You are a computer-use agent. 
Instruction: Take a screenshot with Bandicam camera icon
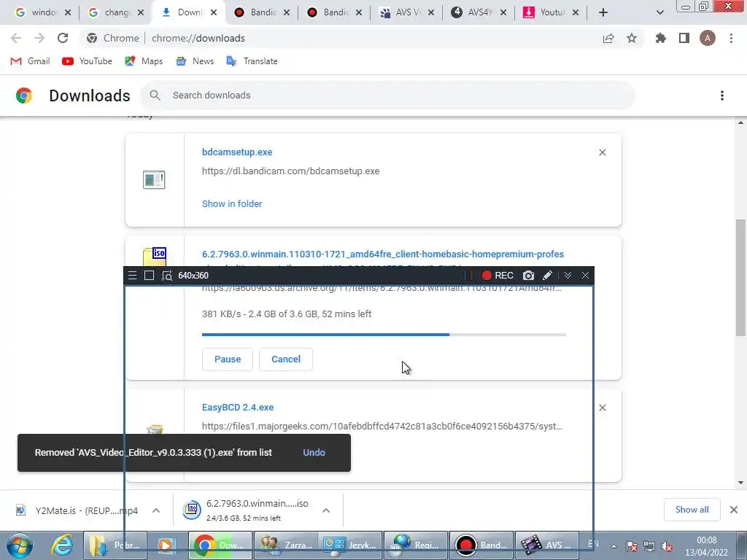click(528, 275)
